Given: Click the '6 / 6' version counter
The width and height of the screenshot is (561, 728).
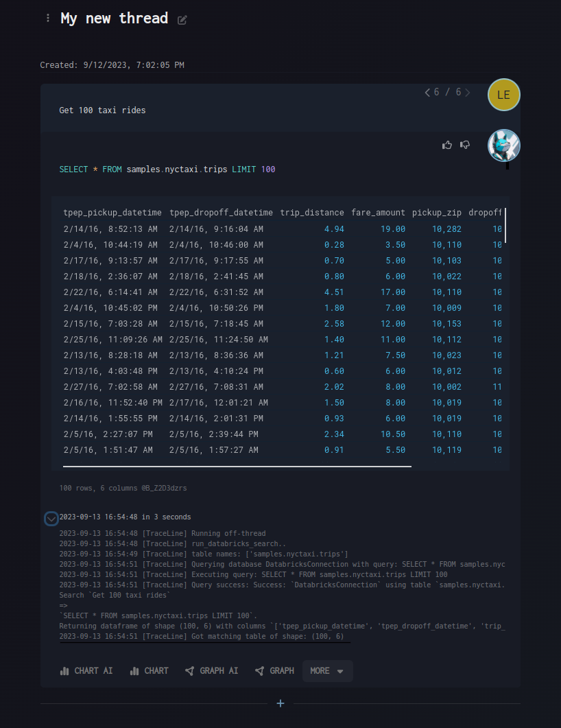Looking at the screenshot, I should [447, 92].
